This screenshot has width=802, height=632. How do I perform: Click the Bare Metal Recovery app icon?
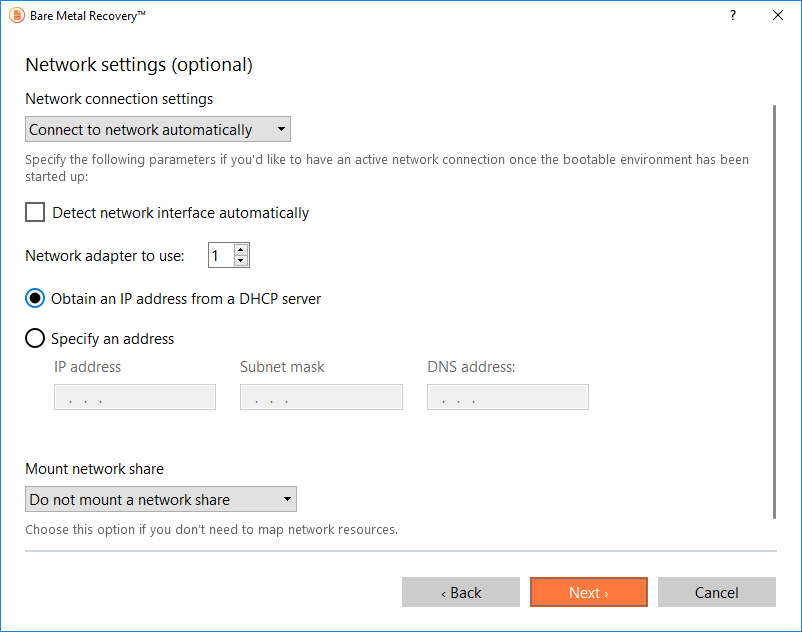[x=16, y=16]
